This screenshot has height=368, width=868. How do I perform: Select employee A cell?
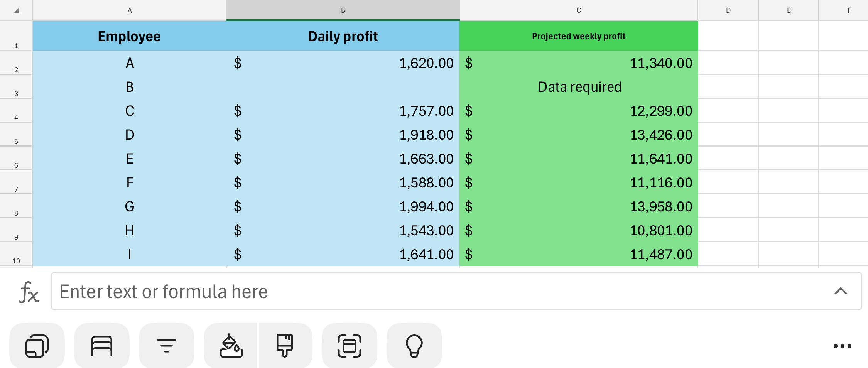pyautogui.click(x=129, y=62)
